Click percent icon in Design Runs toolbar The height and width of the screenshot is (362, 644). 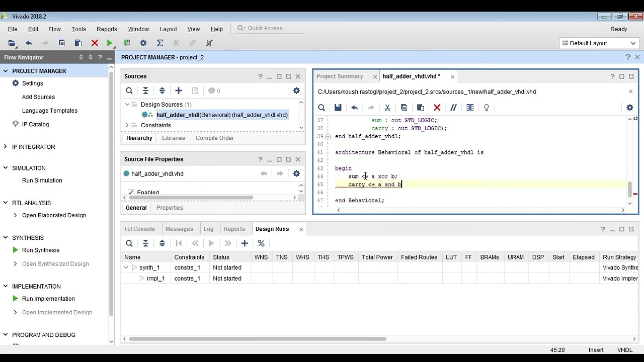tap(261, 243)
